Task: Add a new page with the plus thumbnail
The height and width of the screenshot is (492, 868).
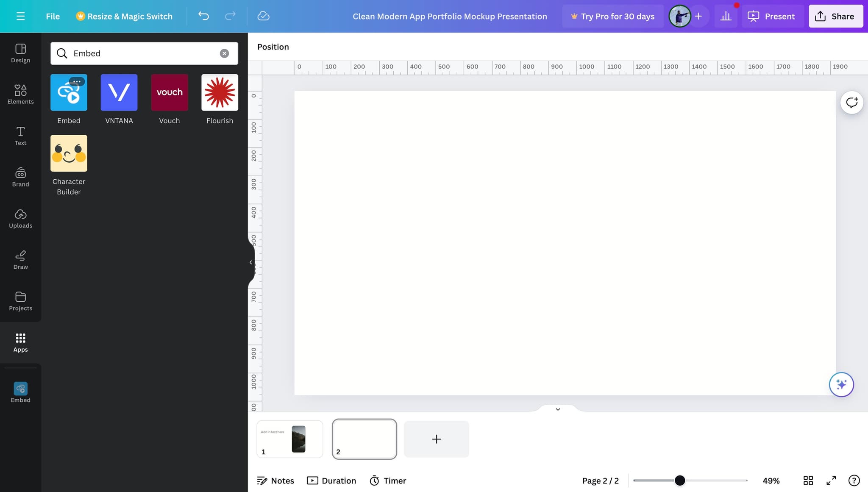Action: [436, 439]
